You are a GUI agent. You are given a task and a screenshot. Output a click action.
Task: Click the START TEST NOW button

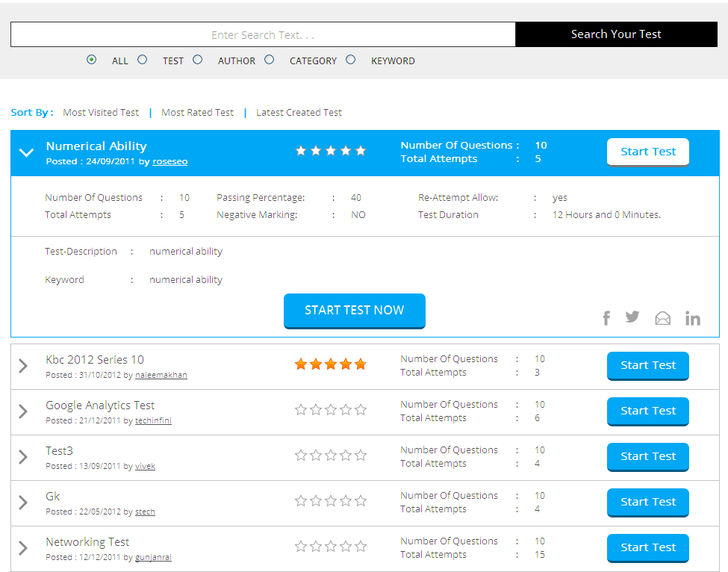click(x=354, y=311)
